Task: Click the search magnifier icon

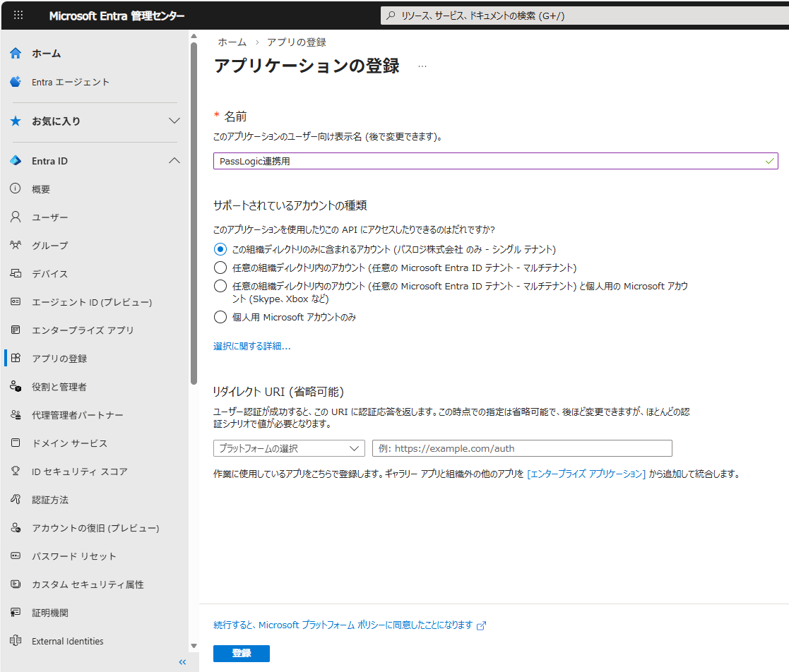Action: (x=391, y=16)
